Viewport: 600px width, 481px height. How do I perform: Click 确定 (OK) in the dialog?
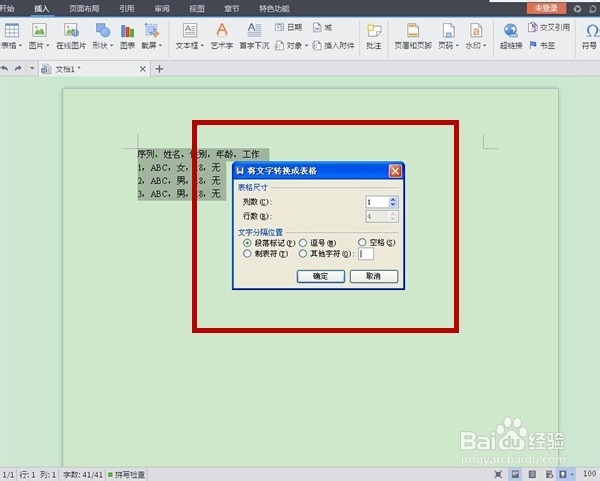click(x=321, y=276)
